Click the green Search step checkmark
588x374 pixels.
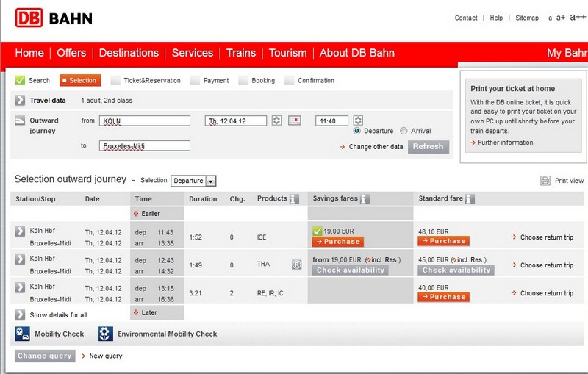pyautogui.click(x=20, y=80)
